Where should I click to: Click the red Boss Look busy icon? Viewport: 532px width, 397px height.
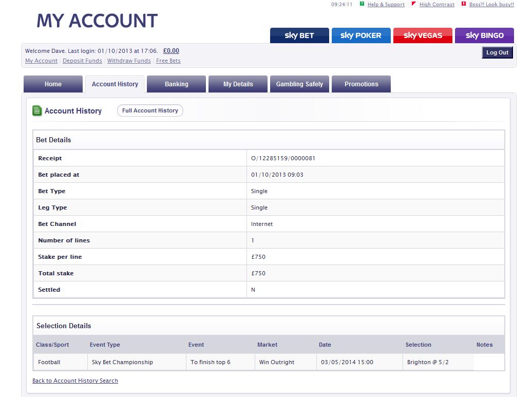click(x=464, y=4)
